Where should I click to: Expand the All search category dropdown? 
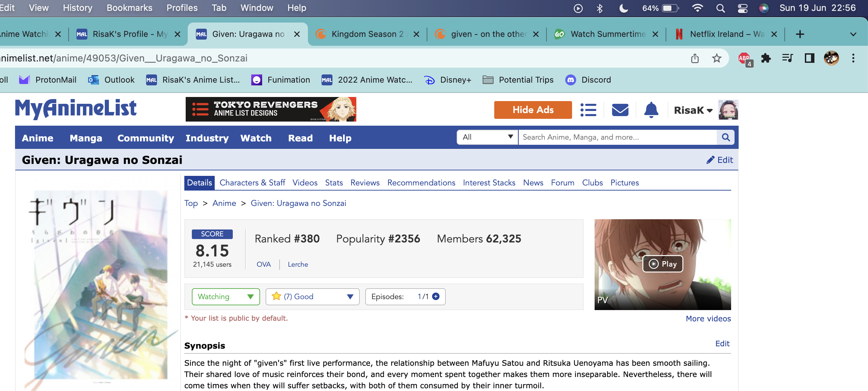tap(487, 137)
